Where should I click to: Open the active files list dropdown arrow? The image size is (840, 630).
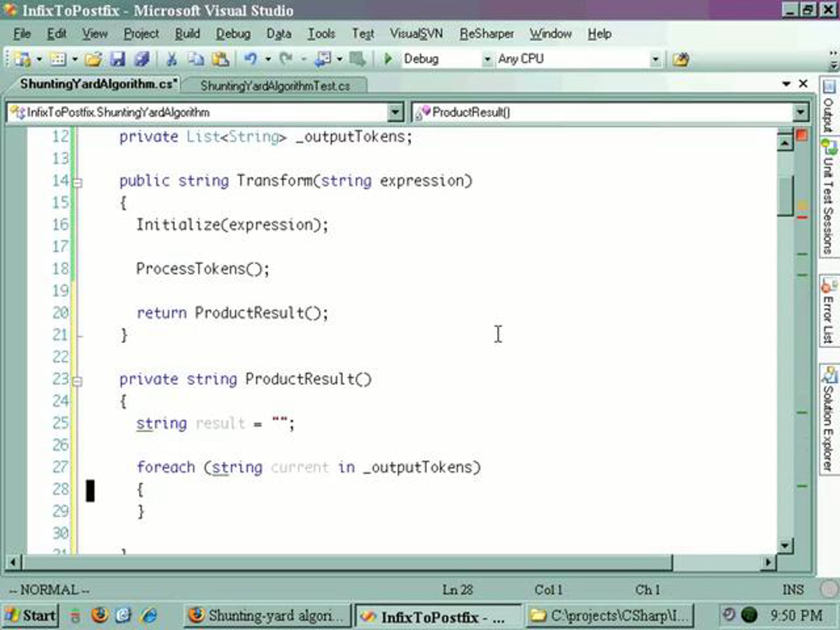pos(786,84)
